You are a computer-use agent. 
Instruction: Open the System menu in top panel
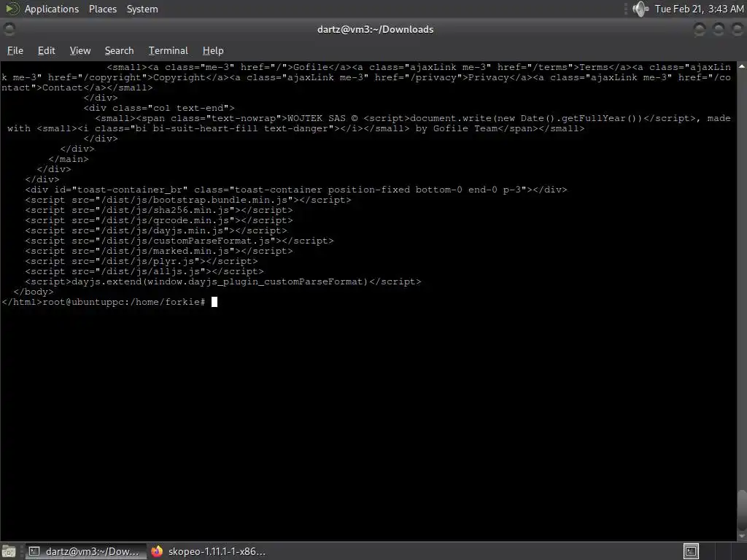click(x=142, y=9)
